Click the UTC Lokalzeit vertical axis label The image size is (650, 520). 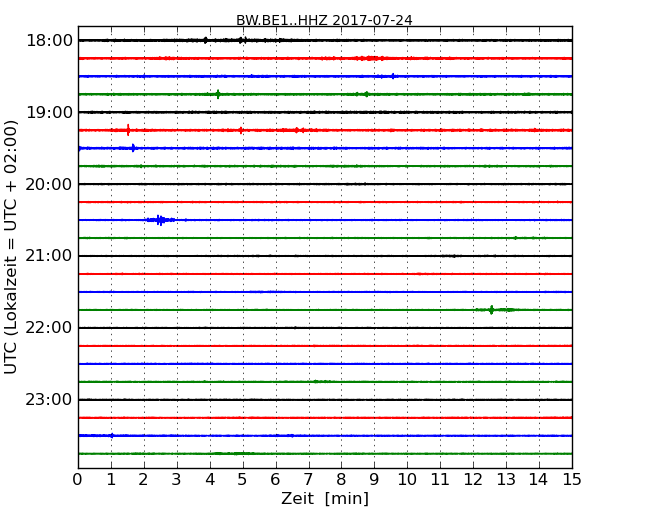click(x=11, y=247)
